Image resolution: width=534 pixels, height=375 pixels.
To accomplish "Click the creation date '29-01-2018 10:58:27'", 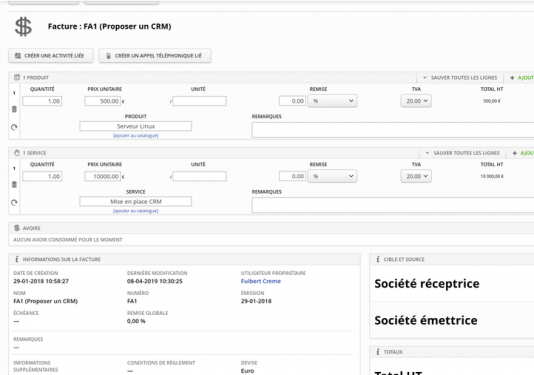I will 41,281.
